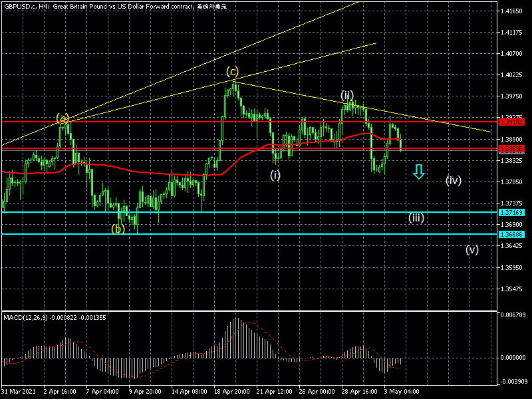Click the 1.40700 price axis value
Screen dimensions: 532x399
511,54
